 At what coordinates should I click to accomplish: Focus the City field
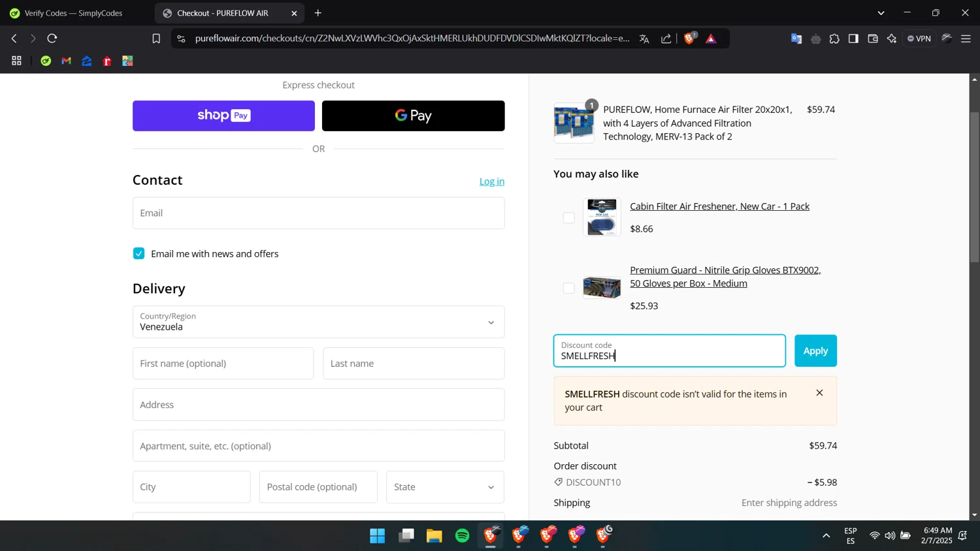[x=191, y=487]
